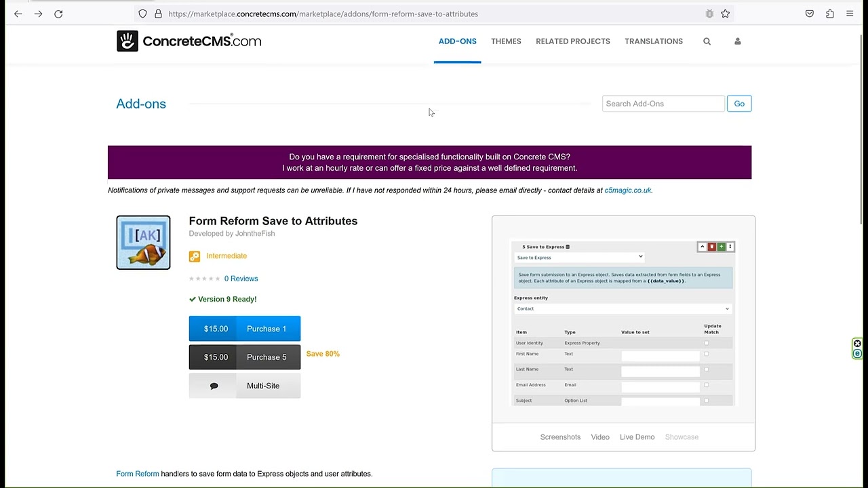The height and width of the screenshot is (488, 868).
Task: Open the THEMES navigation tab
Action: tap(506, 41)
